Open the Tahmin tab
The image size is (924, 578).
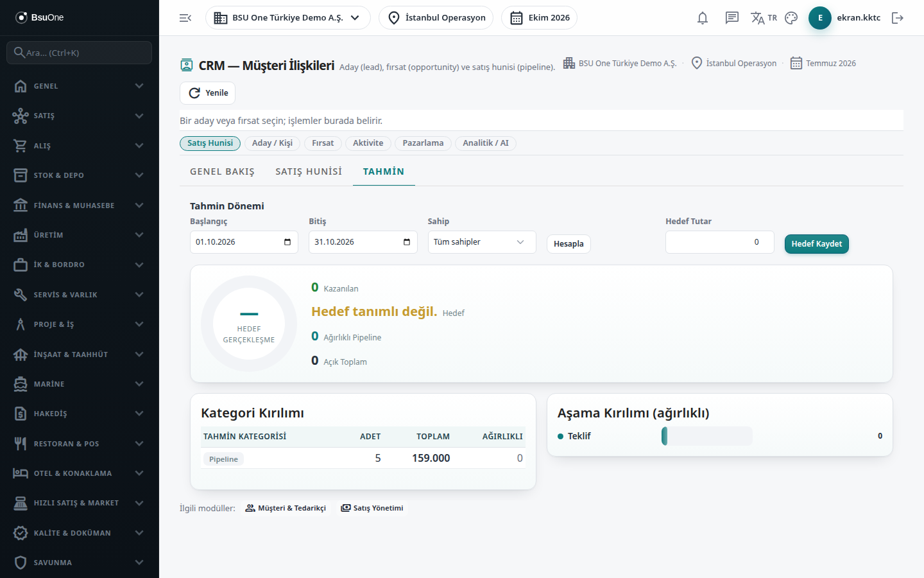(384, 171)
